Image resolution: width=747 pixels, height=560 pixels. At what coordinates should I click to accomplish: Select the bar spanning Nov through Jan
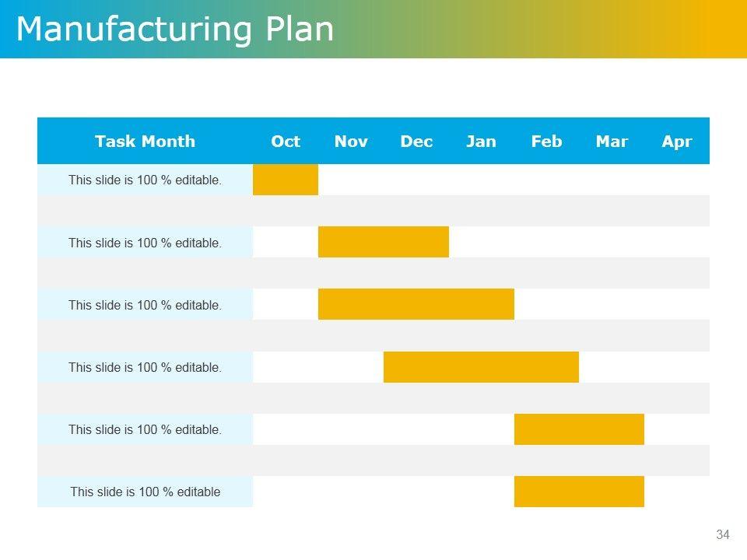point(416,304)
